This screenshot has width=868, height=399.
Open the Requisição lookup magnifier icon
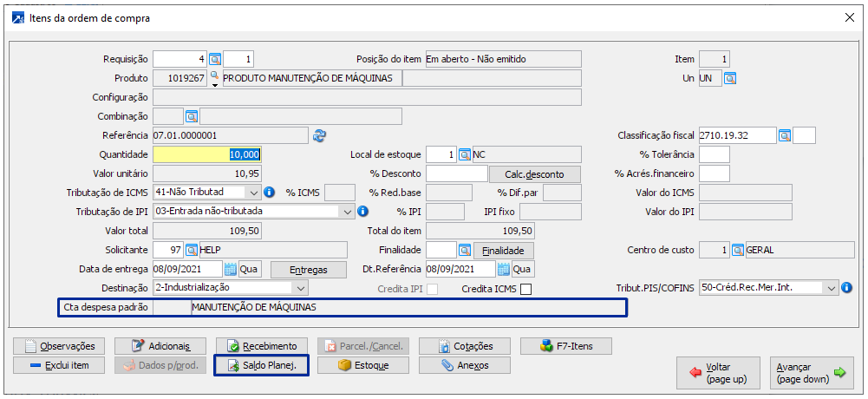pyautogui.click(x=215, y=59)
